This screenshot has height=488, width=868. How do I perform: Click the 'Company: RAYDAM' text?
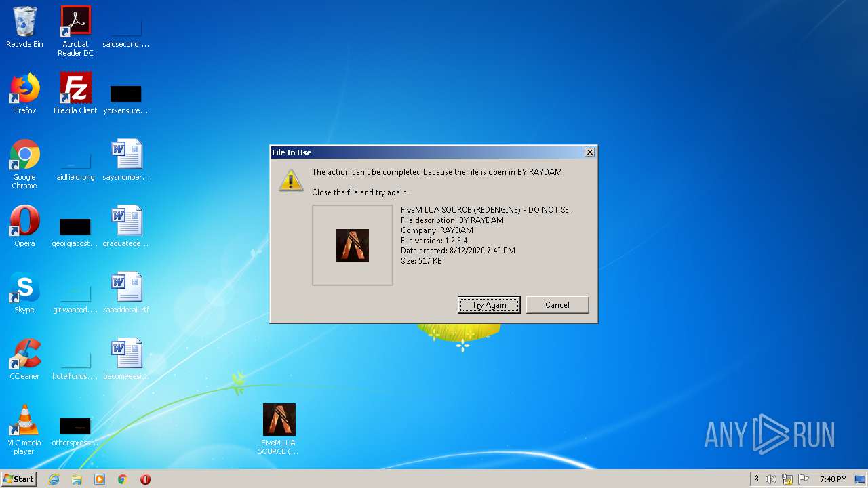437,230
